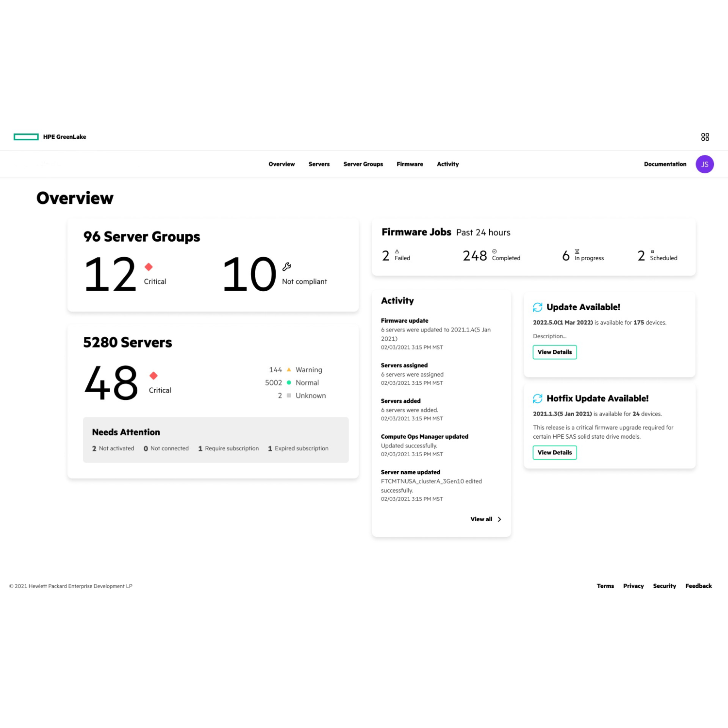Screen dimensions: 728x728
Task: Click the grey Unknown status square
Action: click(x=289, y=396)
